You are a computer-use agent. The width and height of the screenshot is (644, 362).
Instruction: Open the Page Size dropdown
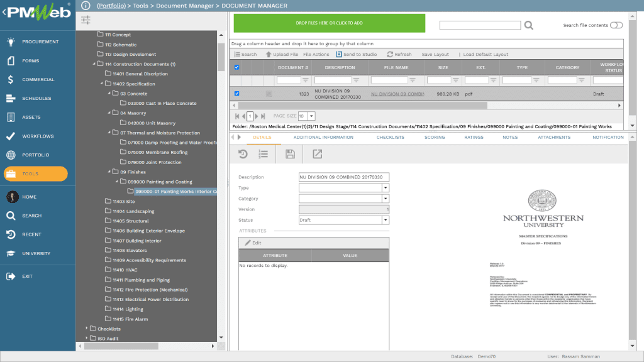coord(311,116)
